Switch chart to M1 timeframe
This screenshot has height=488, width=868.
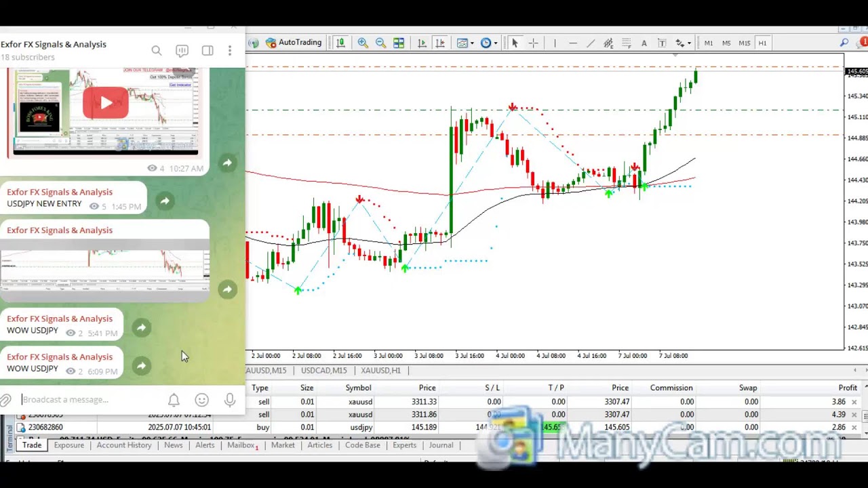[x=708, y=43]
